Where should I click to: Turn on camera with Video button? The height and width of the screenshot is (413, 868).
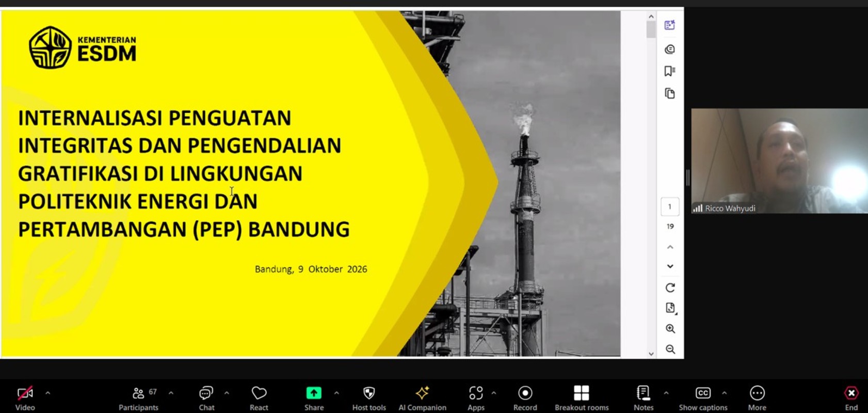[25, 399]
